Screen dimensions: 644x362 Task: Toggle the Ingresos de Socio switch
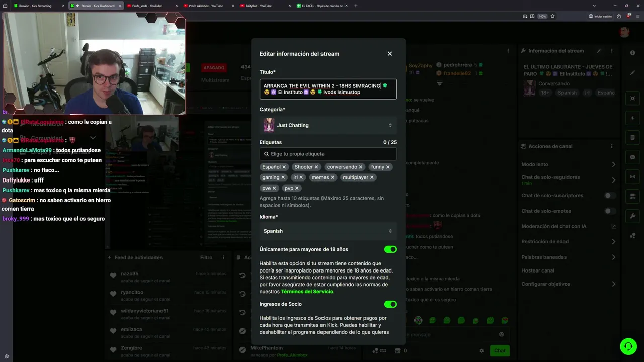pos(390,304)
